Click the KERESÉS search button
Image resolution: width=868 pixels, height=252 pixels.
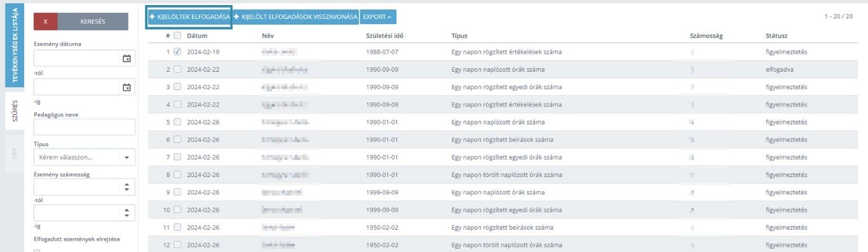point(93,22)
